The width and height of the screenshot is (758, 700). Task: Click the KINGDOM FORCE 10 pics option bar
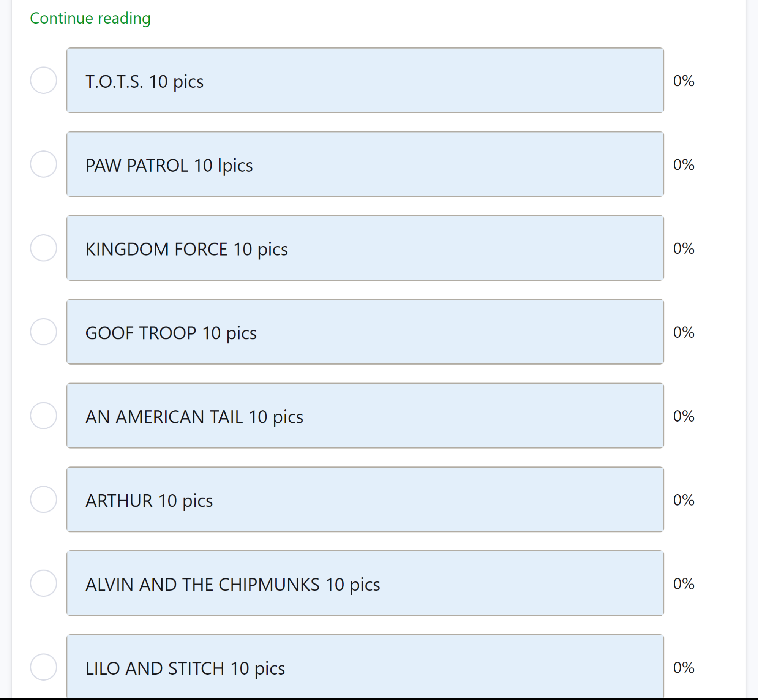coord(365,248)
